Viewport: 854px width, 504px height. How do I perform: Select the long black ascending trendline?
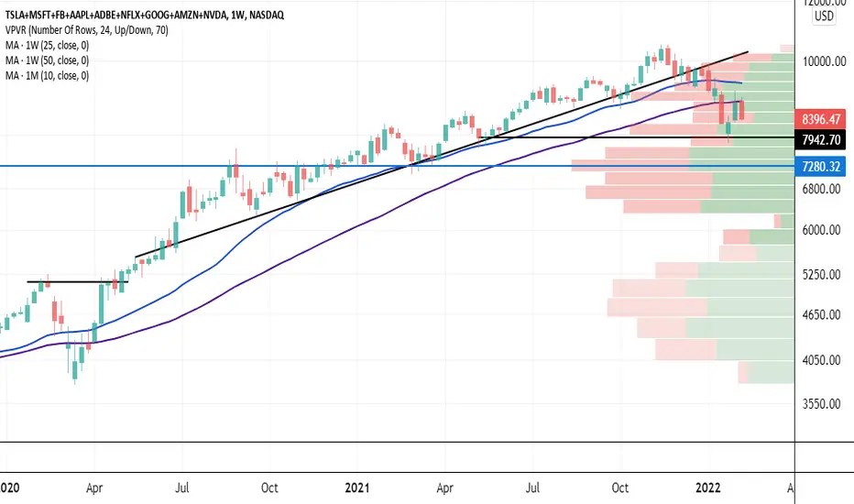coord(442,155)
